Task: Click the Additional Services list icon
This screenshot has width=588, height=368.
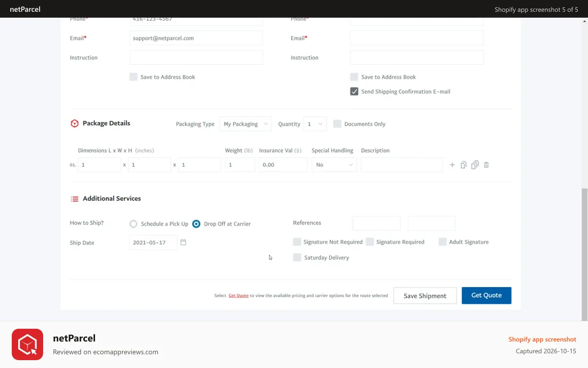Action: click(74, 199)
